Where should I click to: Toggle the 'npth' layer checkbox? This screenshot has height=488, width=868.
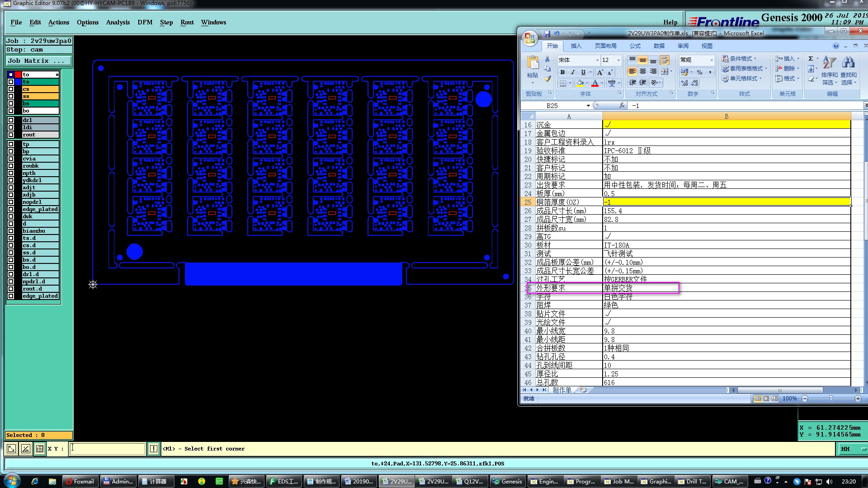click(11, 173)
